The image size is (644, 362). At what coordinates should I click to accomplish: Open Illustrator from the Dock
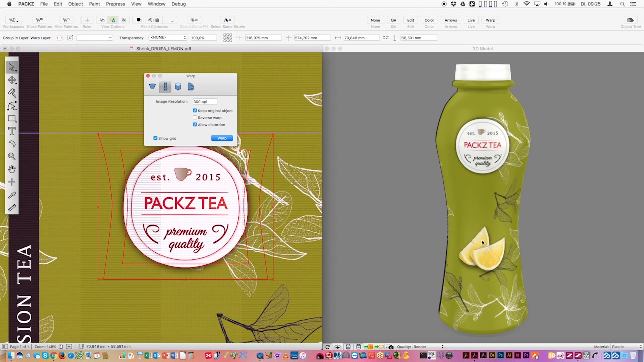click(x=509, y=356)
